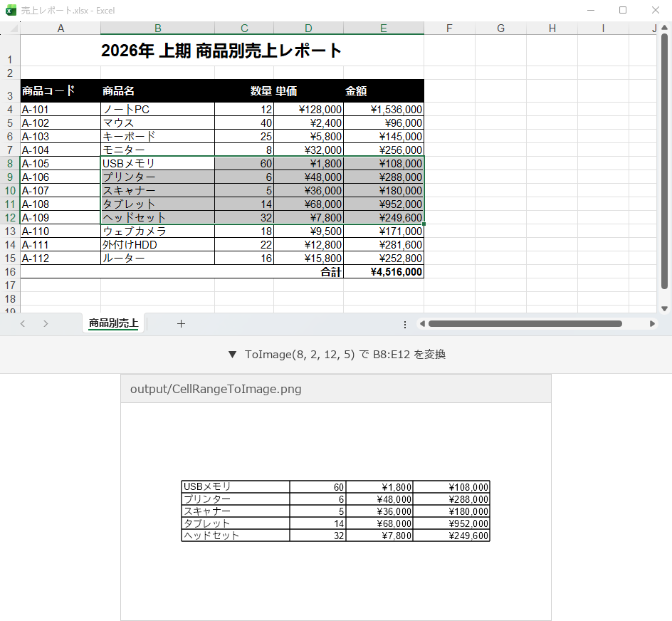Select the ¥952,000 cell in spreadsheet
672x621 pixels.
point(384,204)
